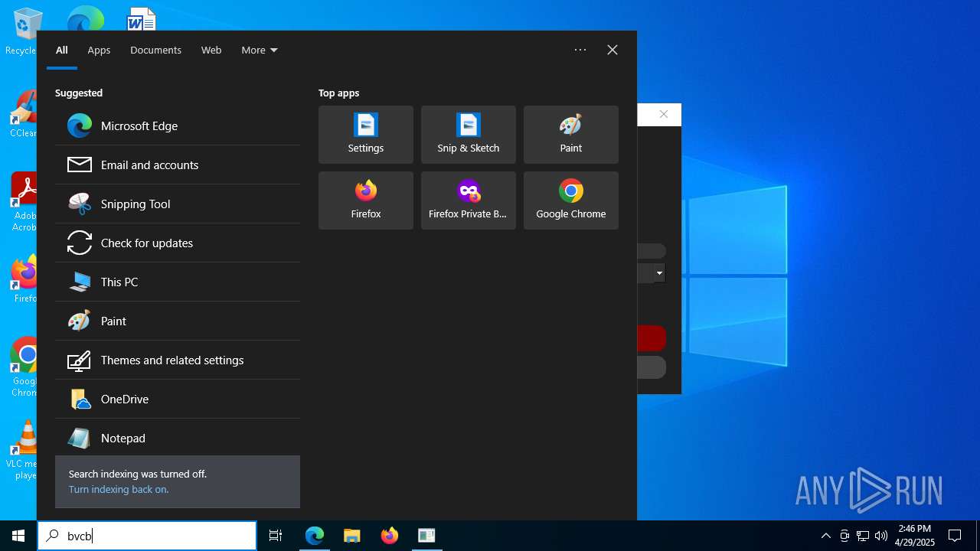Open Microsoft Edge from Suggested list
The image size is (980, 551).
(178, 126)
